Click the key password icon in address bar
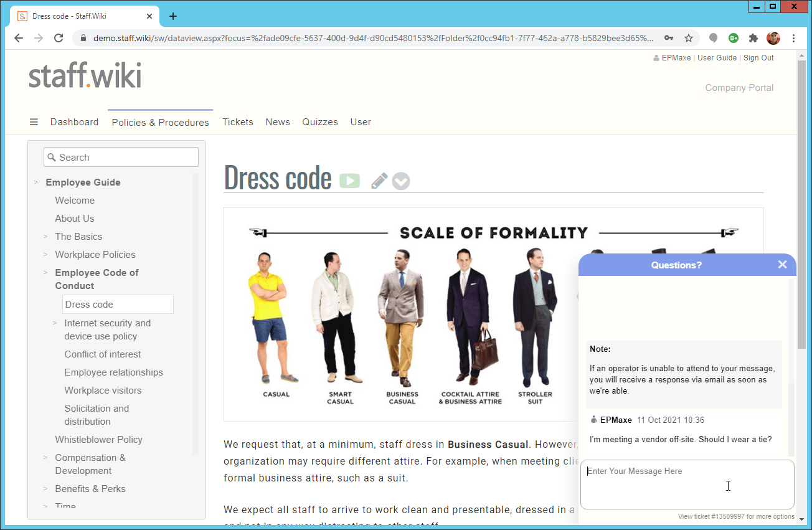 tap(669, 38)
